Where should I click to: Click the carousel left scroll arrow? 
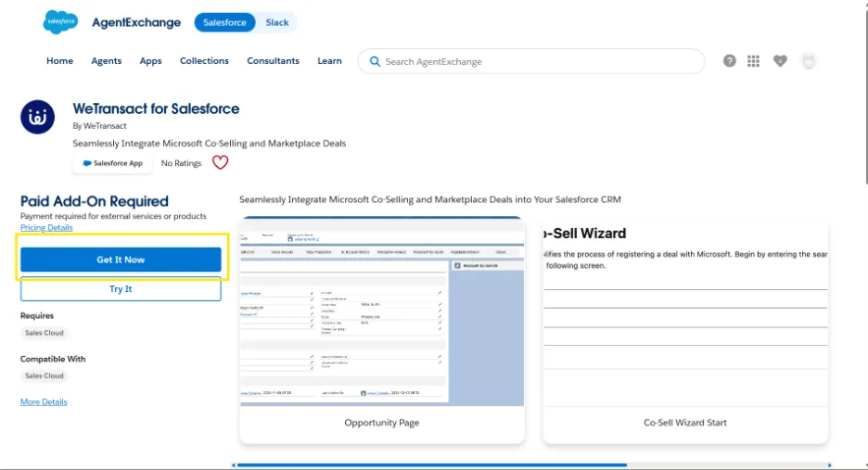234,465
